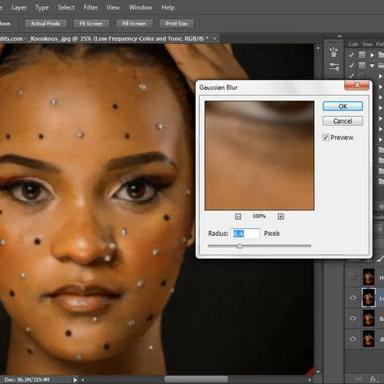Open the Brush Presets collapsed panel icon
Image resolution: width=384 pixels, height=384 pixels.
click(x=334, y=52)
